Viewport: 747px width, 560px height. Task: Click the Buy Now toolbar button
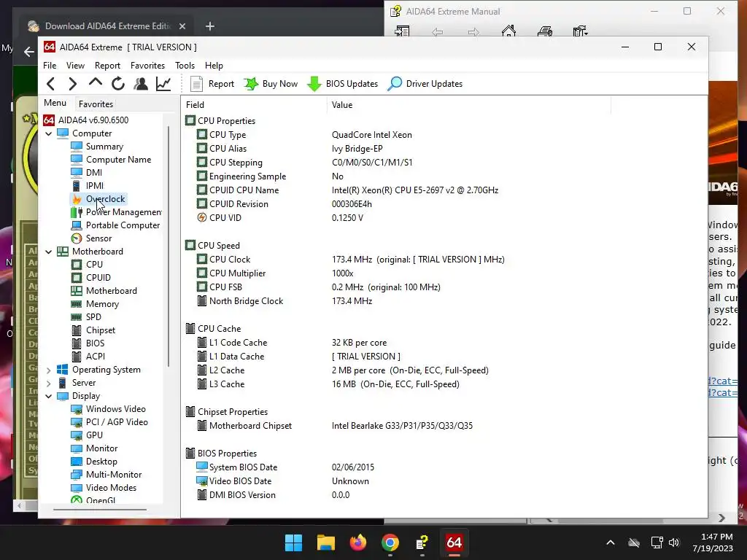pos(271,84)
